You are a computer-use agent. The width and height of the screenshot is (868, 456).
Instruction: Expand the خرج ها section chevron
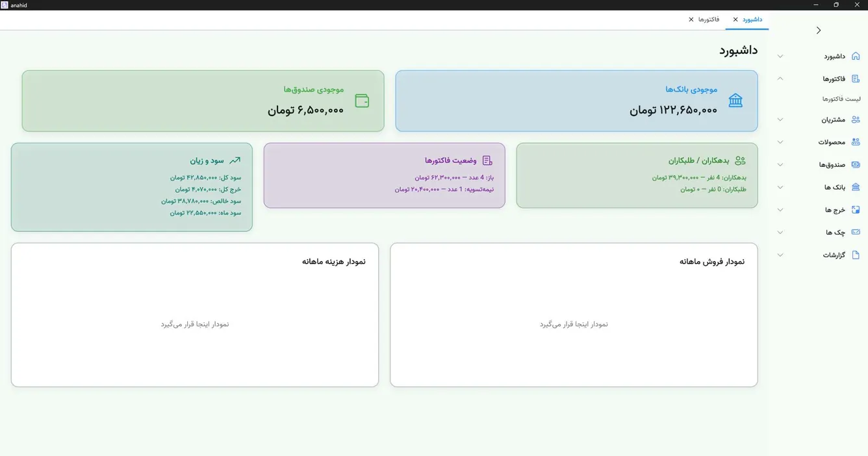point(780,210)
